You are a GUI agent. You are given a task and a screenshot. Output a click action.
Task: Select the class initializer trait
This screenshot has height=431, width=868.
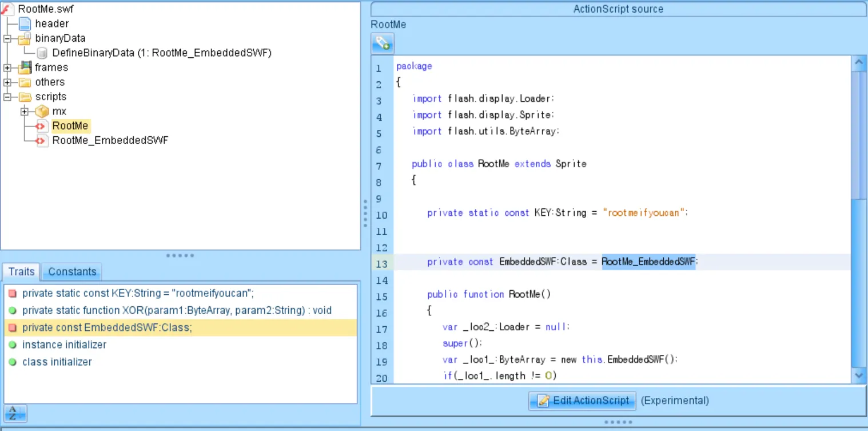tap(57, 362)
